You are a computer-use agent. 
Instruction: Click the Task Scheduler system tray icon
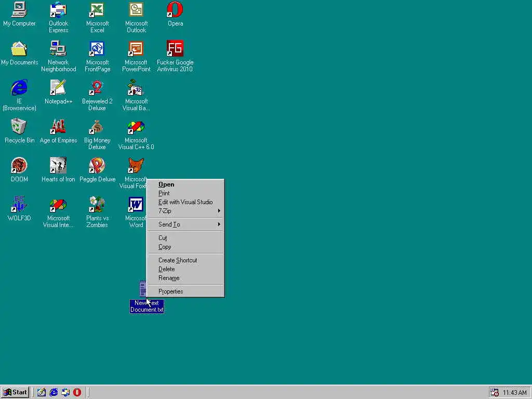495,392
